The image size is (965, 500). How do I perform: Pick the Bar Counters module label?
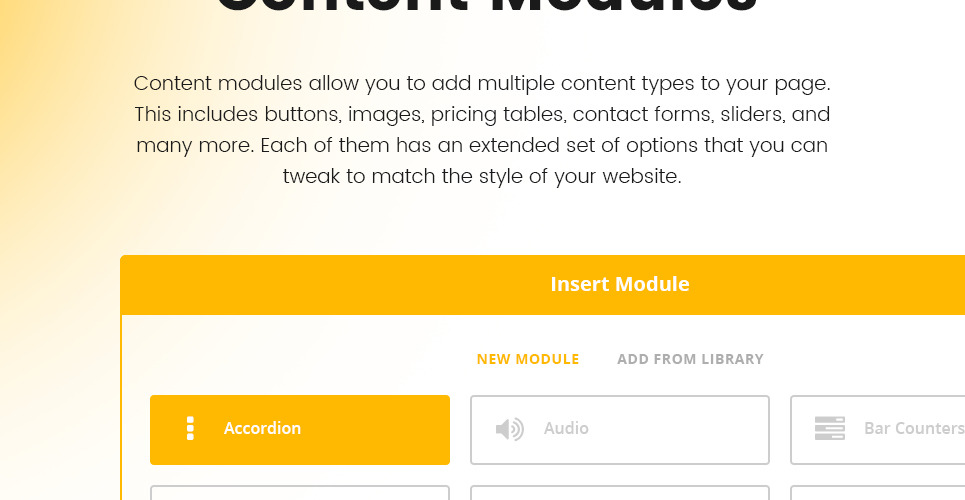tap(913, 429)
